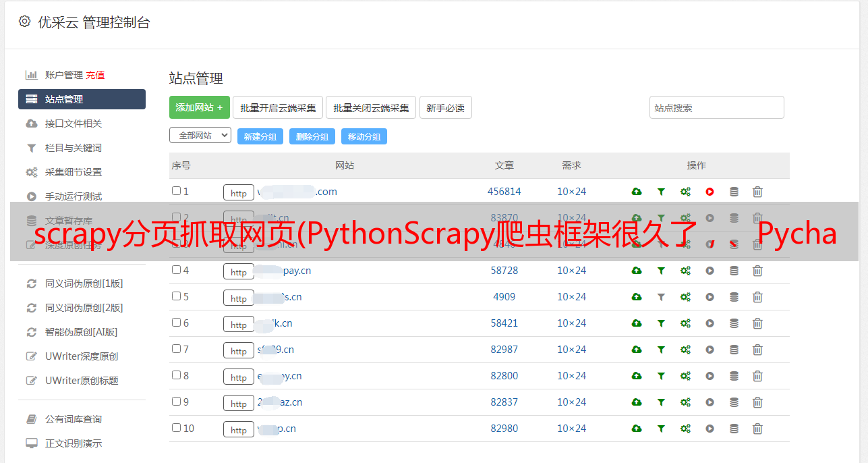Tick the checkbox for site row 7
Screen dimensions: 868x463
point(176,349)
